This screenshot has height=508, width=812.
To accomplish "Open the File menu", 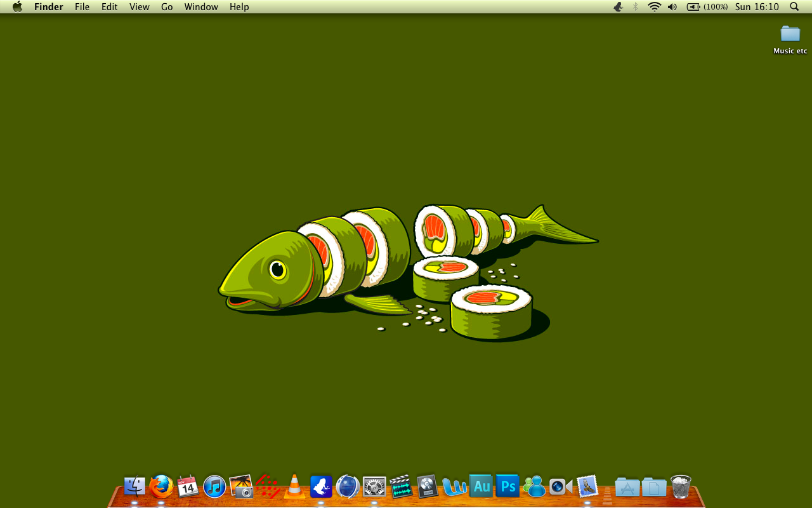I will [x=82, y=7].
